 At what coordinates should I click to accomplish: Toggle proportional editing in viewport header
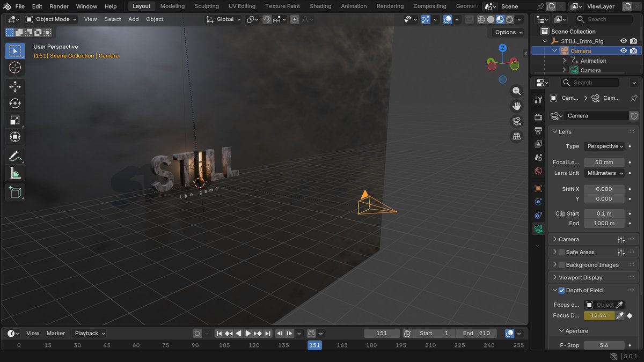coord(295,19)
